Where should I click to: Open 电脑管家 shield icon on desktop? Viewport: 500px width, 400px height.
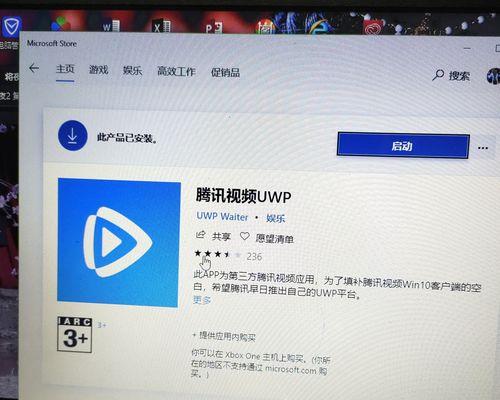(x=12, y=26)
